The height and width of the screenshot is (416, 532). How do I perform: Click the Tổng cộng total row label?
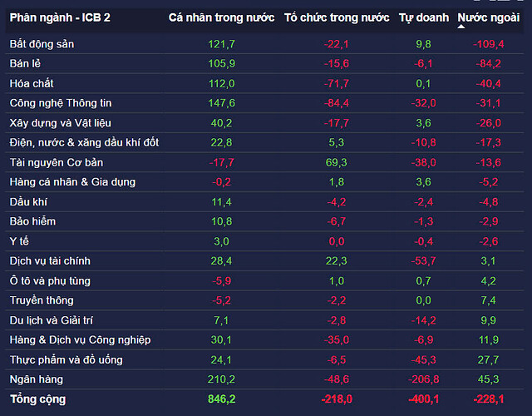click(x=37, y=399)
